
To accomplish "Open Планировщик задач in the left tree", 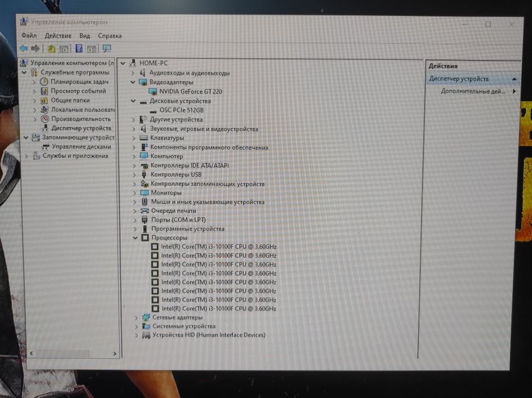I will point(80,82).
